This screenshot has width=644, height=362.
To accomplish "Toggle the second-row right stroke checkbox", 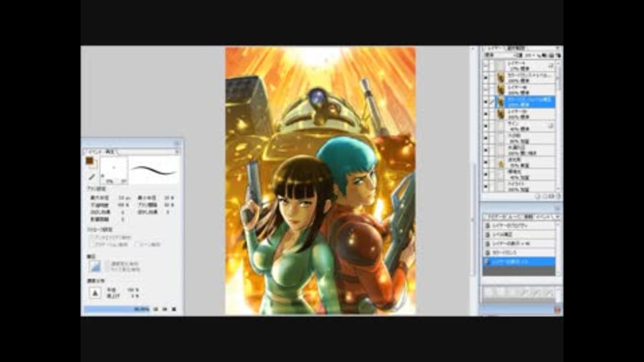I will point(137,245).
